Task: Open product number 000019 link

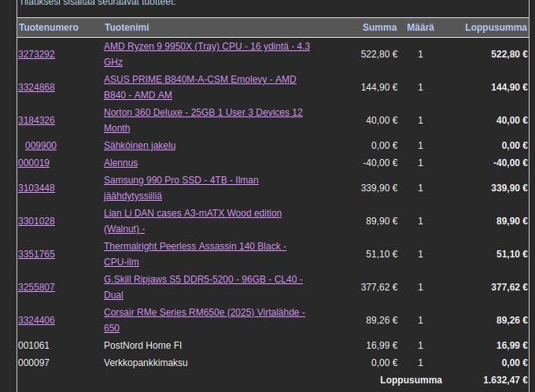Action: 34,163
